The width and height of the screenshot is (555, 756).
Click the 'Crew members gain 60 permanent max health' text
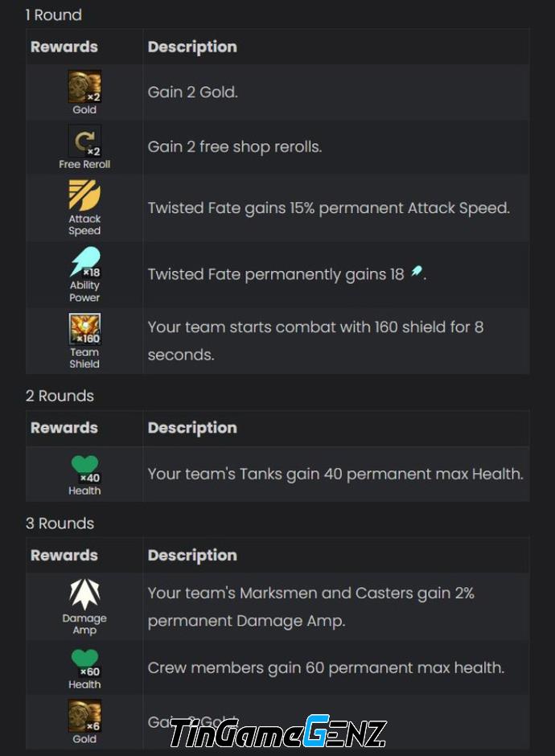click(x=326, y=668)
